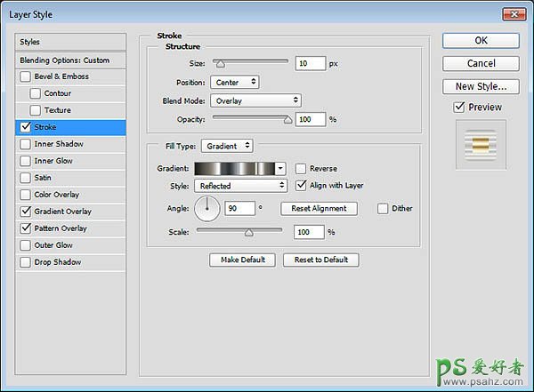This screenshot has height=392, width=534.
Task: Select Blending Options: Custom entry
Action: 65,60
